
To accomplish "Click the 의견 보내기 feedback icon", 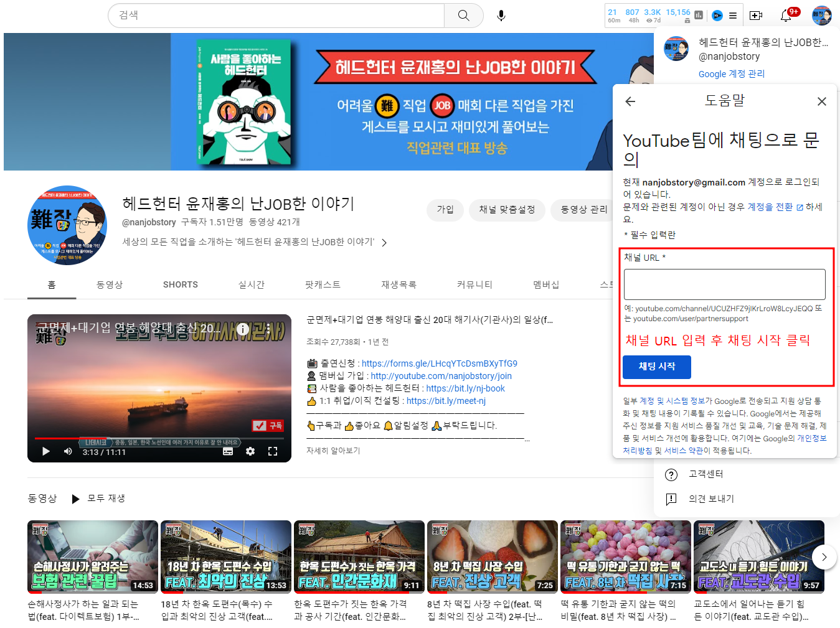I will click(671, 499).
